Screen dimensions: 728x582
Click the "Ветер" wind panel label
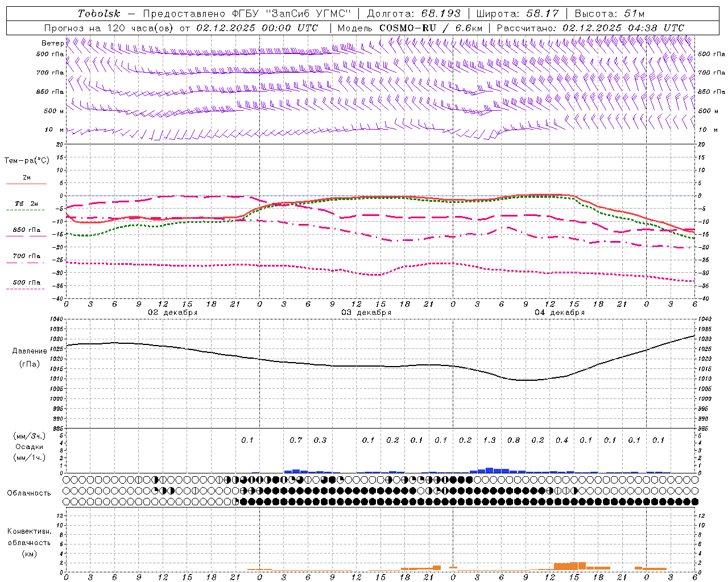[x=53, y=43]
